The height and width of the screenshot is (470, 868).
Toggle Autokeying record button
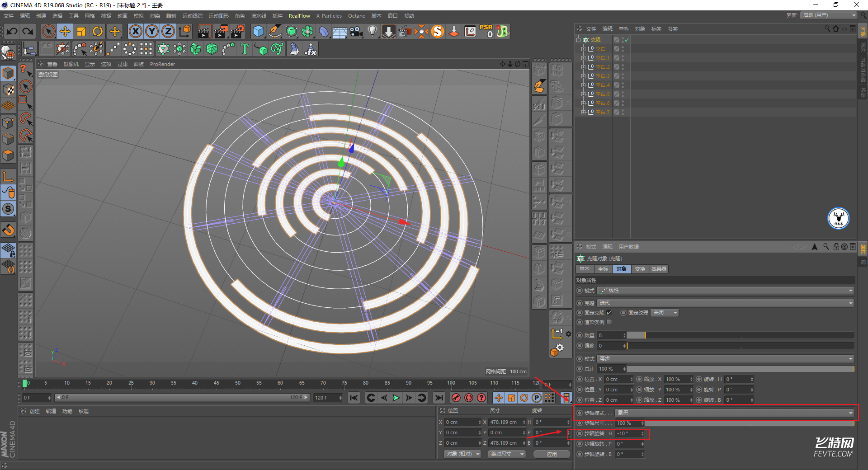(x=469, y=398)
